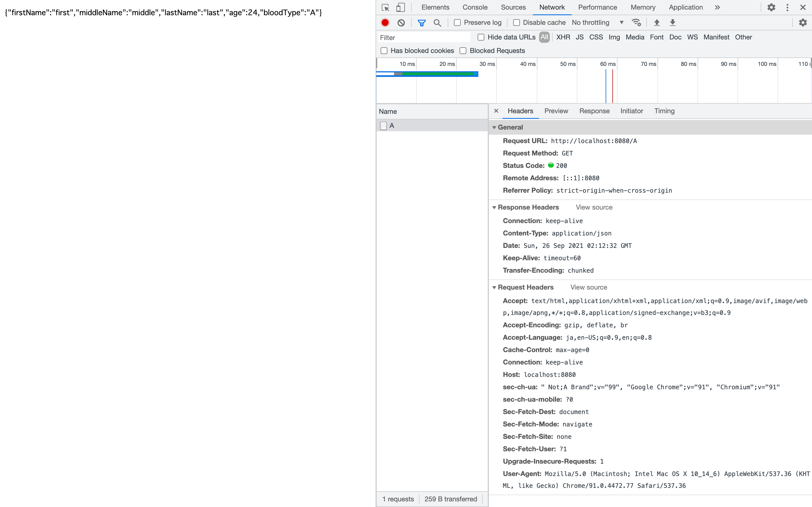Check the Disable cache checkbox
Screen dimensions: 812x507
(x=517, y=23)
